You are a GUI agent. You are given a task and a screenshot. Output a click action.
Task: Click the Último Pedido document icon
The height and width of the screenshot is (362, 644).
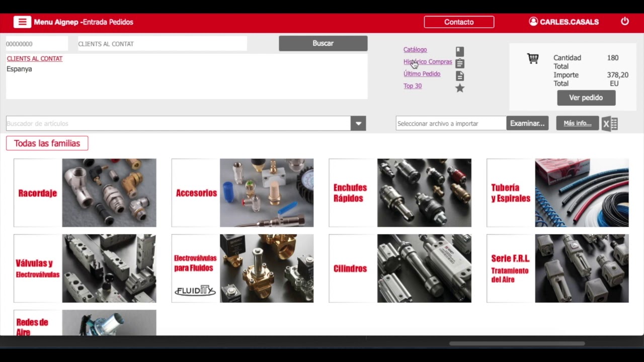click(460, 76)
